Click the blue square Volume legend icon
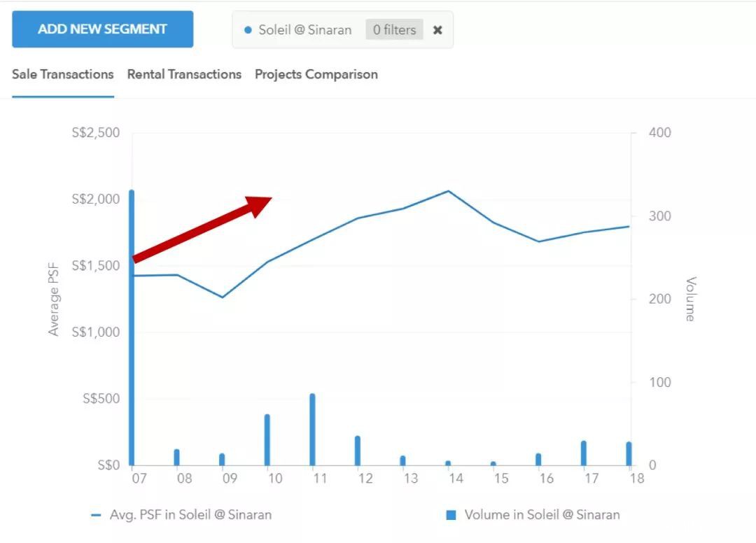The width and height of the screenshot is (756, 543). [x=451, y=515]
